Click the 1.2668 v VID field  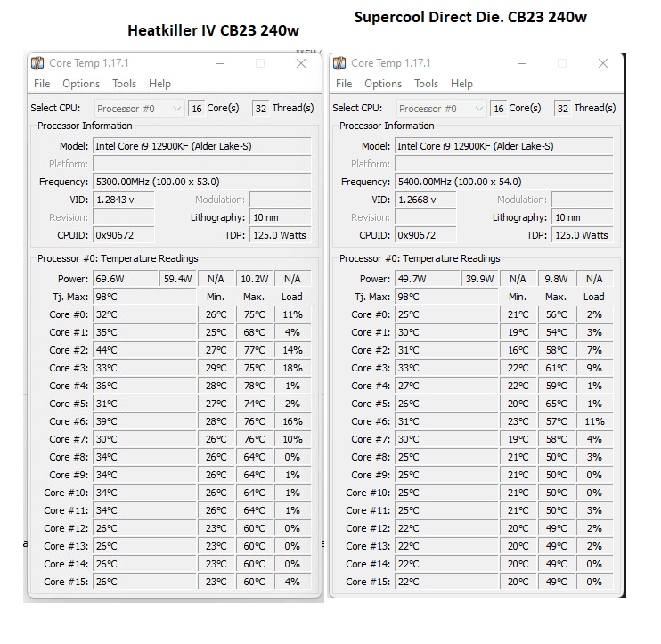click(425, 200)
